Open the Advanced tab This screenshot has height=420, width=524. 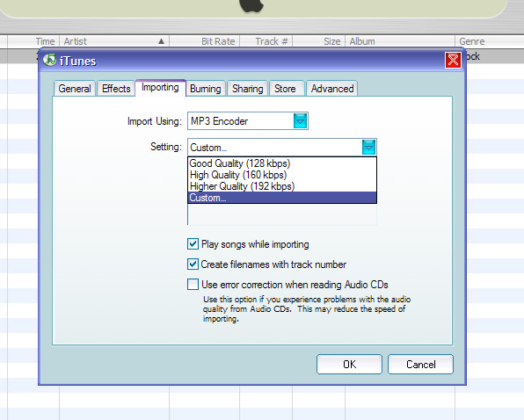pos(332,89)
